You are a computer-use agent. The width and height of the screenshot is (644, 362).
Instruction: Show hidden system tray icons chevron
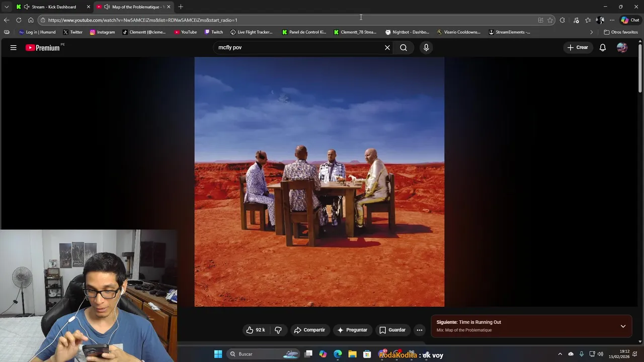(560, 354)
